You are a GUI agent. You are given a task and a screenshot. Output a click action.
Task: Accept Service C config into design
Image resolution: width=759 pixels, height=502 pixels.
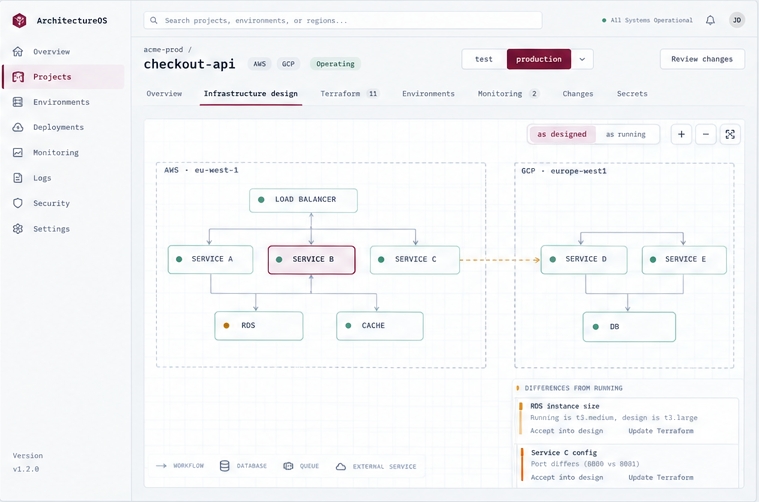(567, 477)
